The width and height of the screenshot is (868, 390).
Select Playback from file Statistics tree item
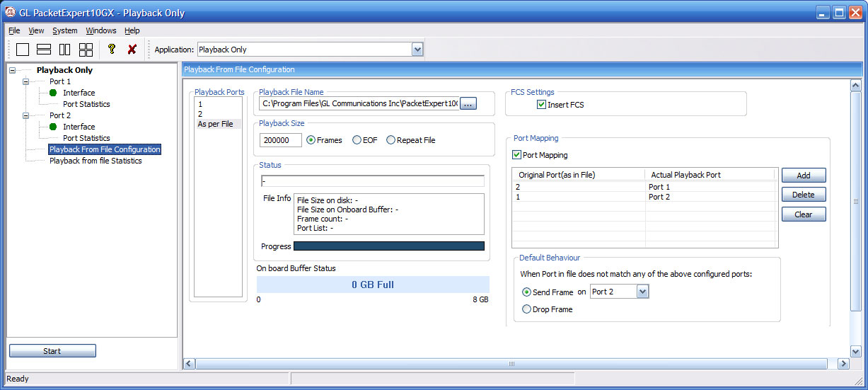point(96,161)
